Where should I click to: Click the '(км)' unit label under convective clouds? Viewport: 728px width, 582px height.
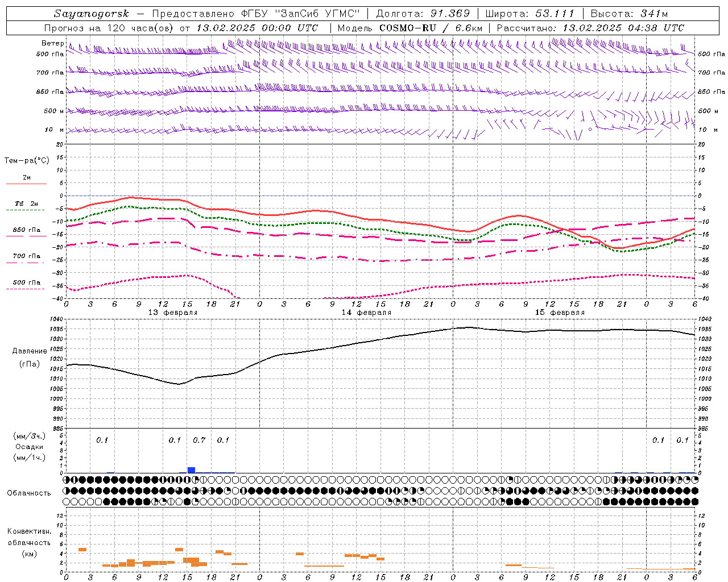(x=30, y=554)
